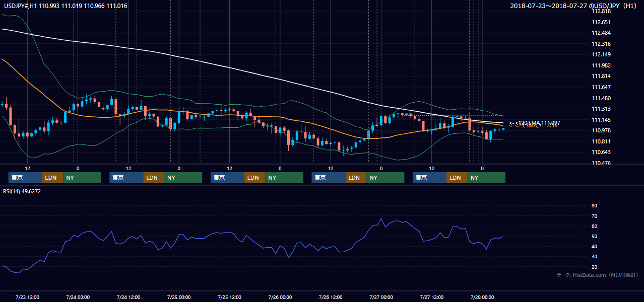Viewport: 644px width, 302px height.
Task: Select price level 111.982 on the axis
Action: click(601, 65)
